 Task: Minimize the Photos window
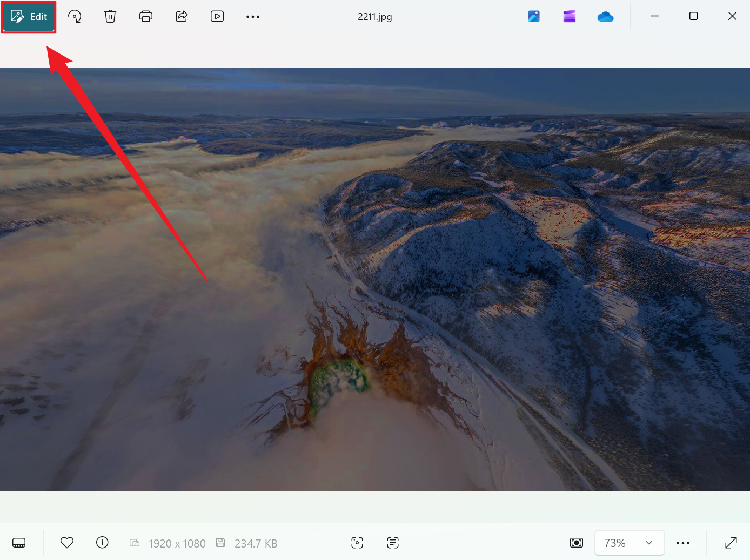tap(654, 16)
